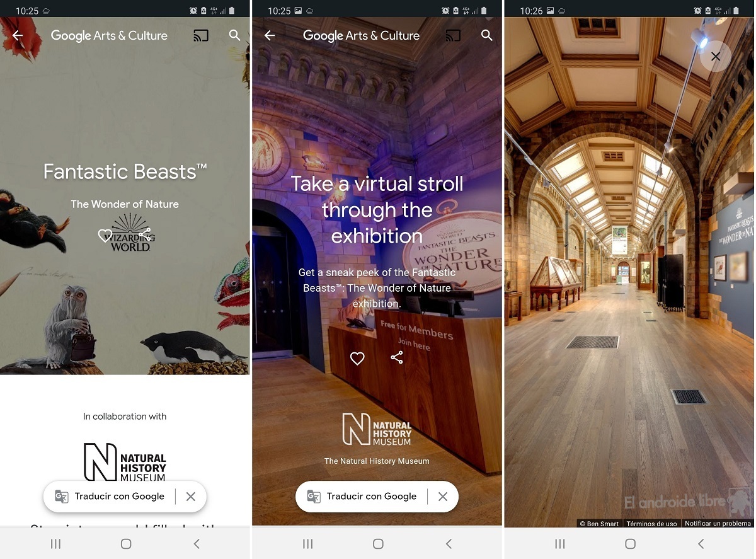Image resolution: width=756 pixels, height=559 pixels.
Task: Open cast icon on virtual stroll screen
Action: point(452,36)
